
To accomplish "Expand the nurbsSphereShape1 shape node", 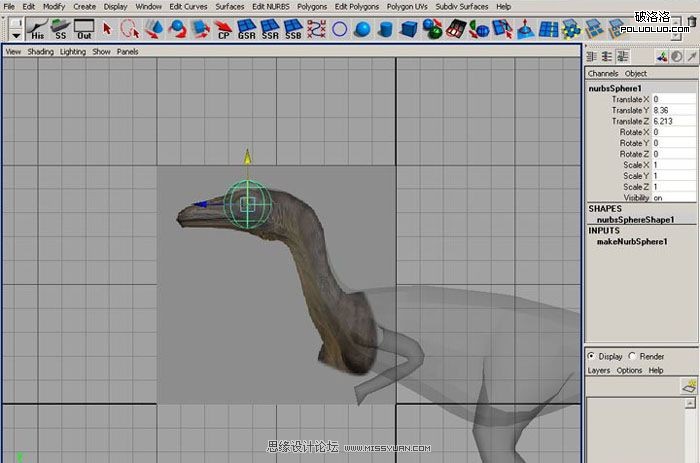I will pos(635,220).
